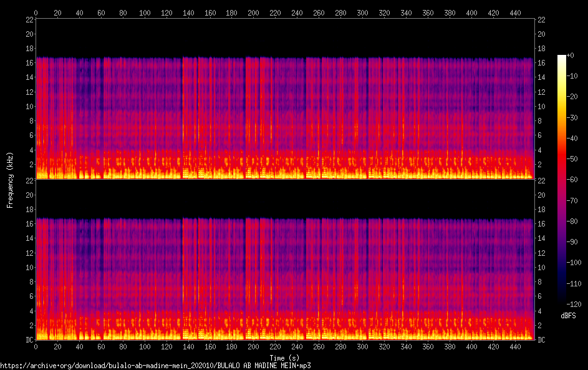Click the "Time (s)" axis label
This screenshot has height=370, width=588.
(284, 358)
